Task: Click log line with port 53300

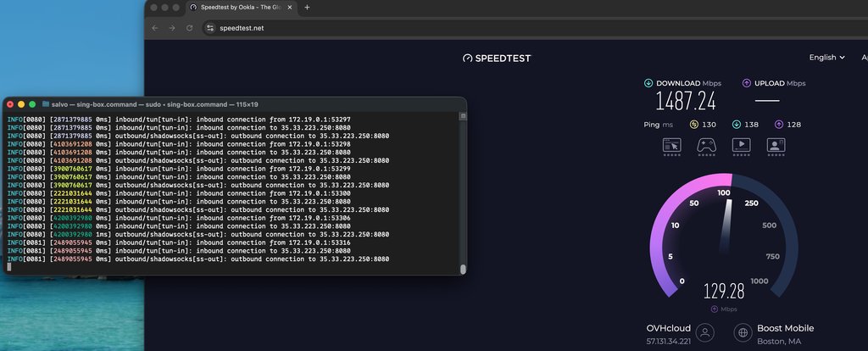Action: point(179,193)
